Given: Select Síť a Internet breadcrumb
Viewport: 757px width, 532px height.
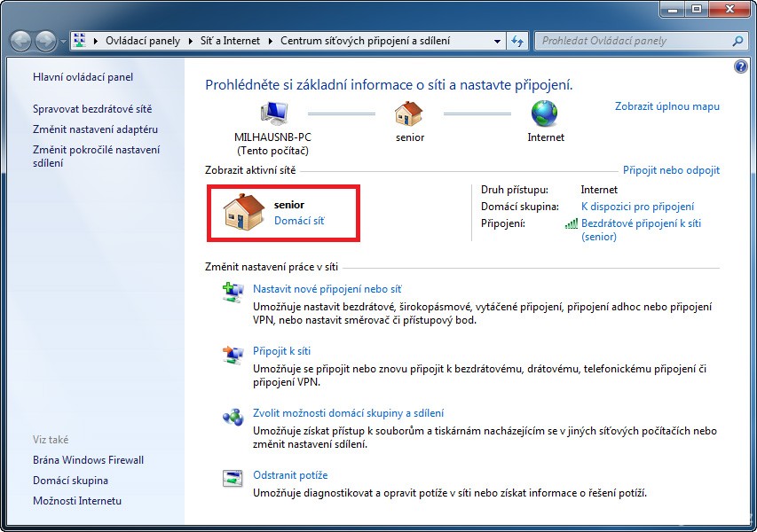Looking at the screenshot, I should point(230,41).
